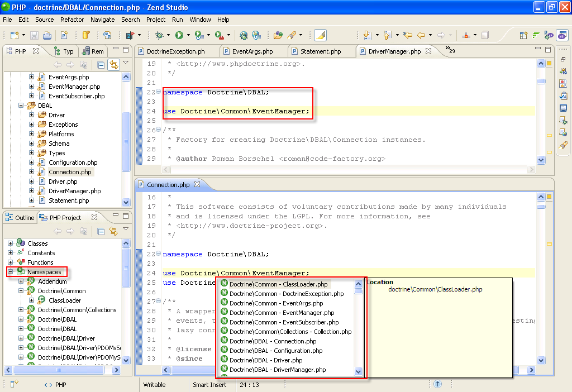This screenshot has height=392, width=572.
Task: Close the PHP Project view tab
Action: (94, 217)
